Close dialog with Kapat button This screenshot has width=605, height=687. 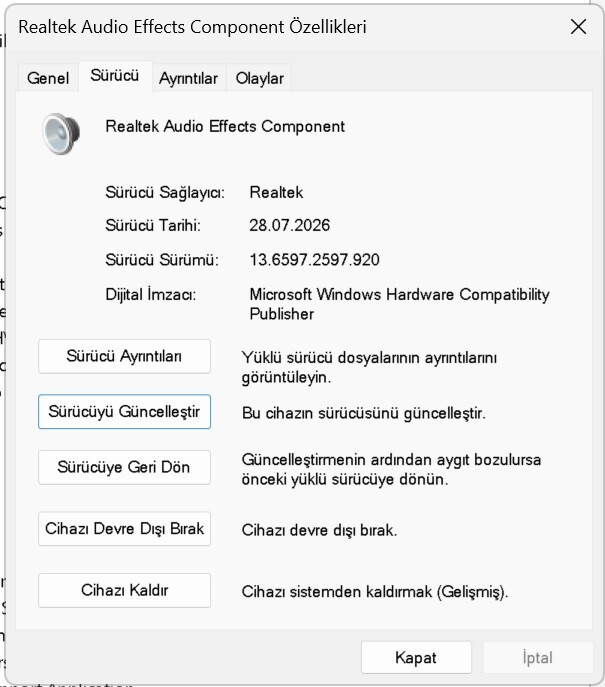pos(416,658)
